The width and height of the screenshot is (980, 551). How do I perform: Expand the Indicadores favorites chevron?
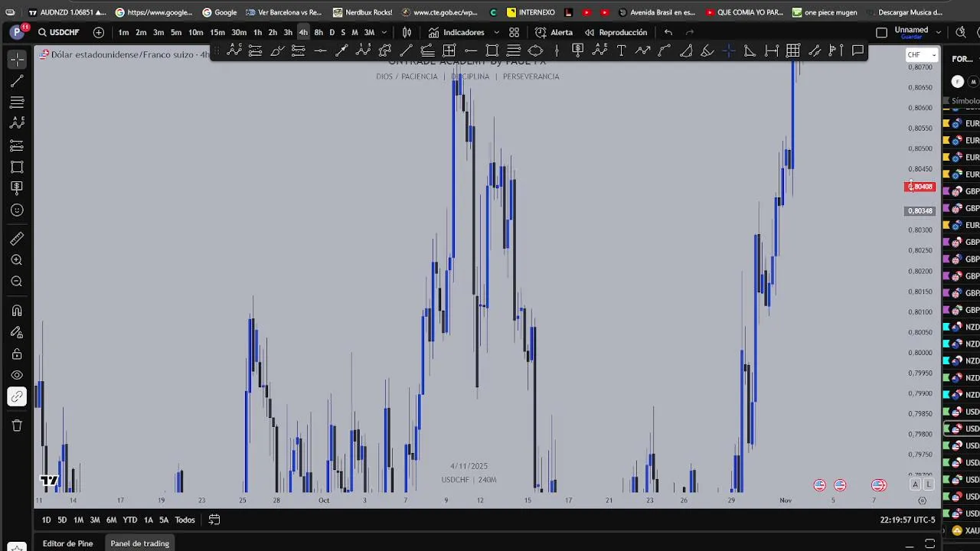pos(496,32)
